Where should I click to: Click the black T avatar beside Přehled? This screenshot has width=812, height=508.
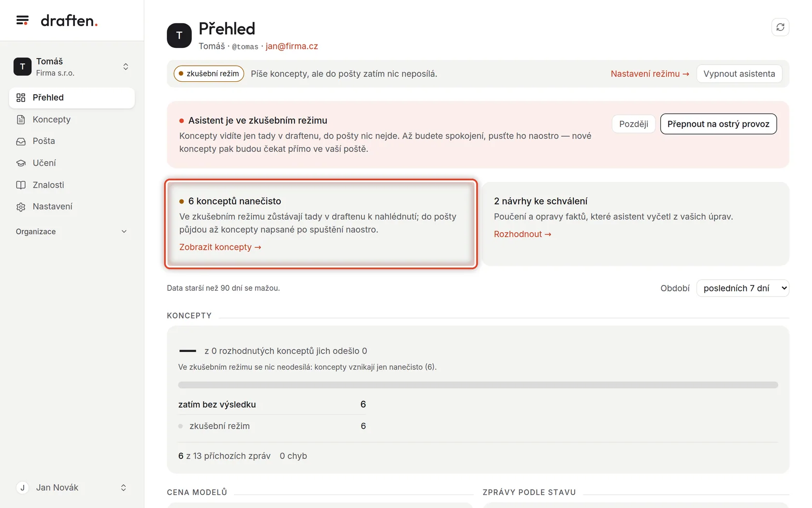179,35
